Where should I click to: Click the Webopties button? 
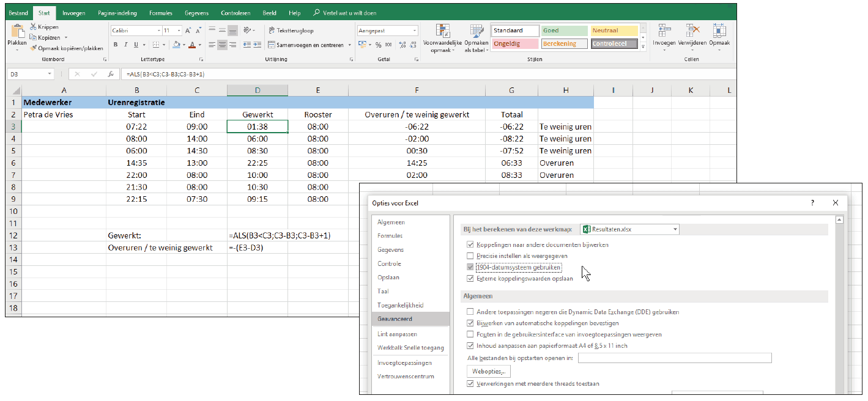tap(488, 371)
